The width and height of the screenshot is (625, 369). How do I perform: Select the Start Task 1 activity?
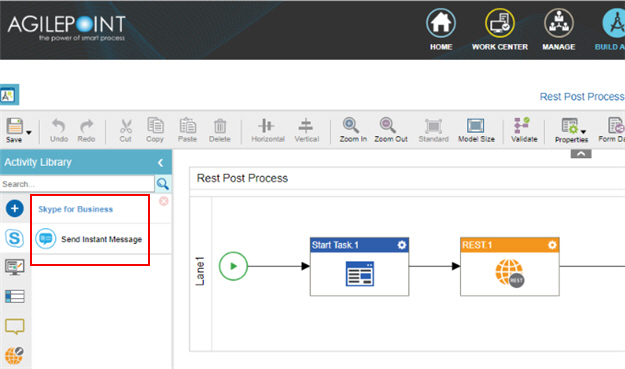[360, 267]
